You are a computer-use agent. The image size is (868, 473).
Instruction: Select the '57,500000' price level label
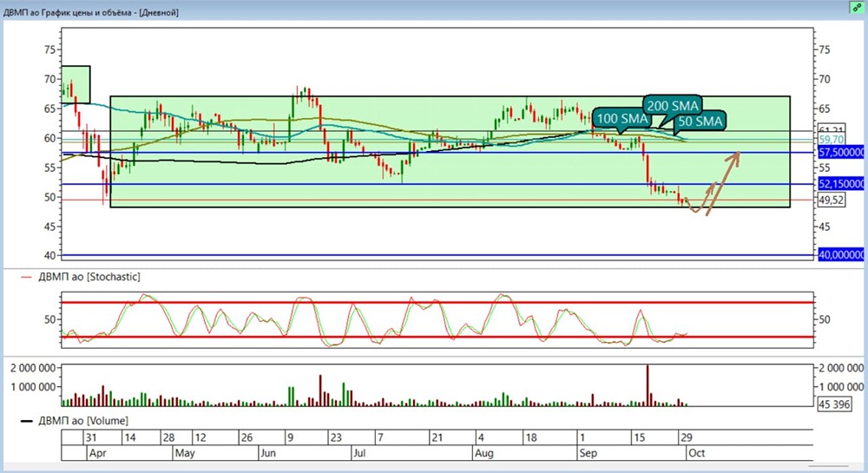(x=841, y=152)
